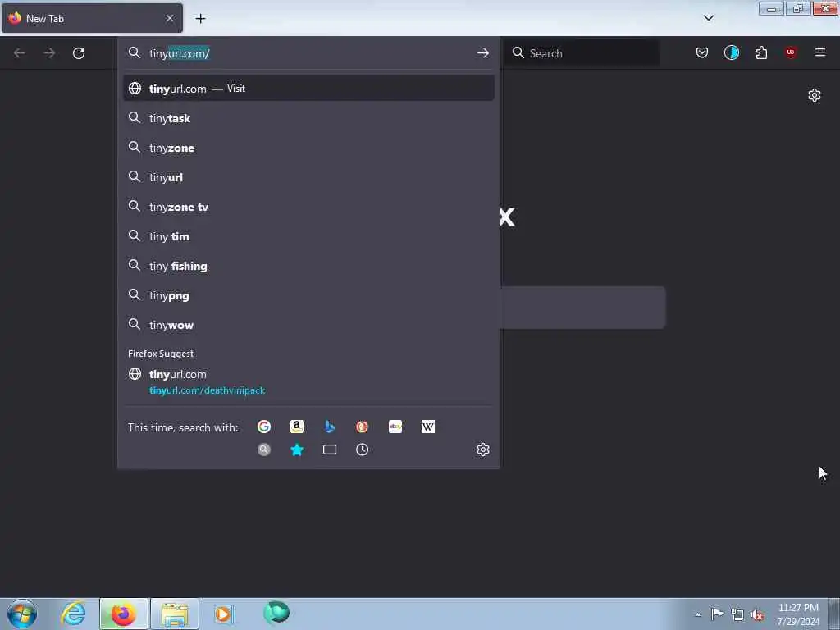This screenshot has height=630, width=840.
Task: Expand the list all tabs chevron
Action: (708, 18)
